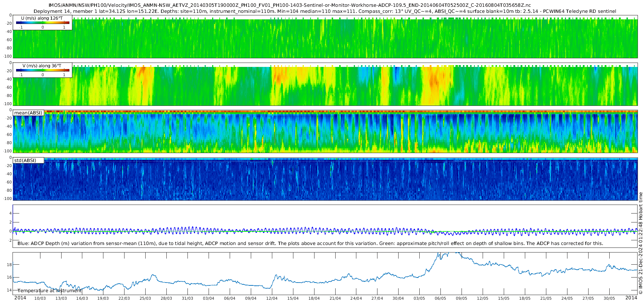Image resolution: width=644 pixels, height=304 pixels.
Task: Click the '03/05' date tick label
Action: [x=419, y=298]
